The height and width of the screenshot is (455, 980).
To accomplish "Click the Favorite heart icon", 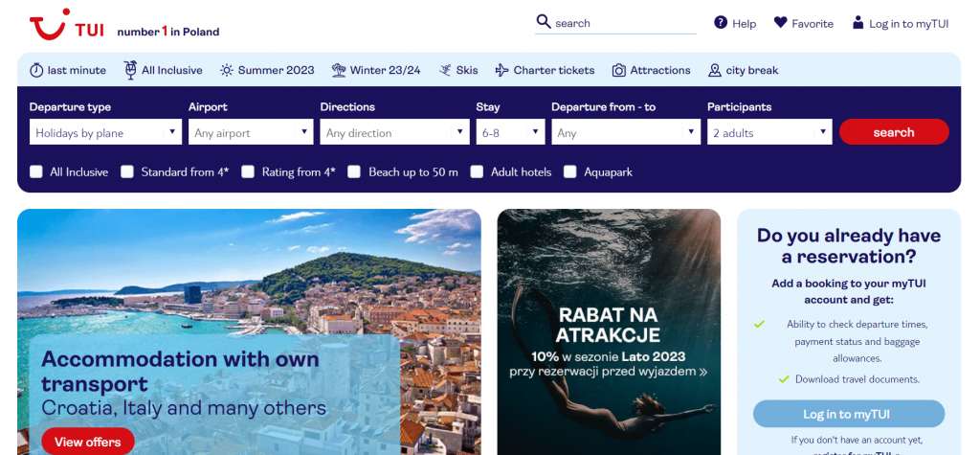I will coord(780,23).
